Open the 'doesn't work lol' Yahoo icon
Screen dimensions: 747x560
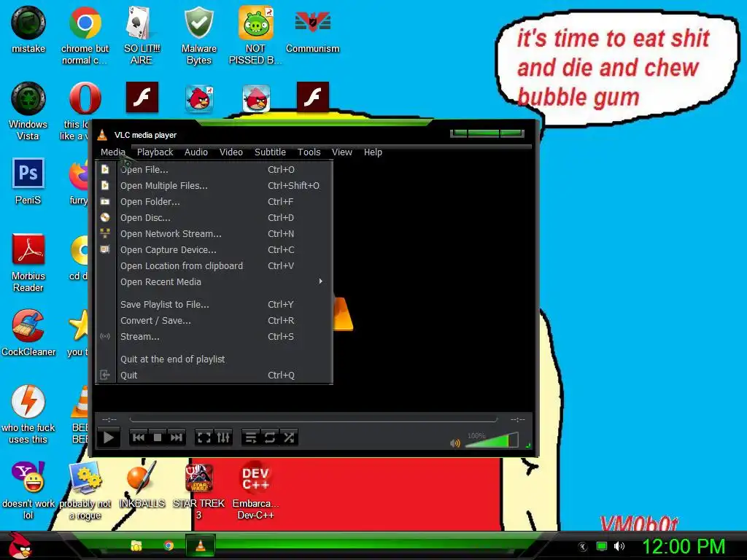pos(28,490)
